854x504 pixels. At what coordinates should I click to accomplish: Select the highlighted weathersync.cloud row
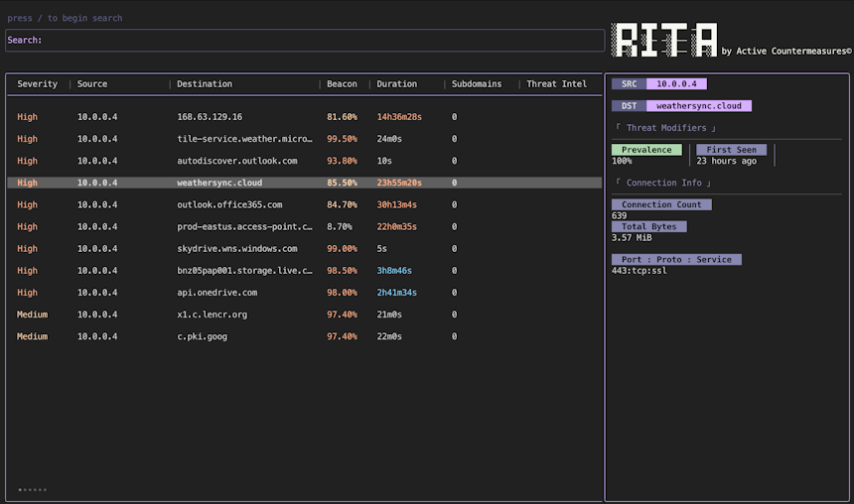click(x=305, y=183)
